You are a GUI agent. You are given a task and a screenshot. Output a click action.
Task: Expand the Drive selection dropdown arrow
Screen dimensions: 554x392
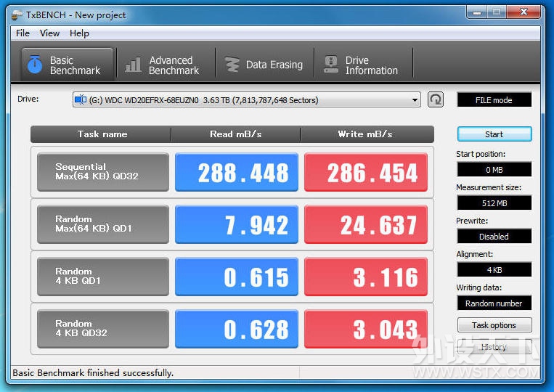pos(415,100)
